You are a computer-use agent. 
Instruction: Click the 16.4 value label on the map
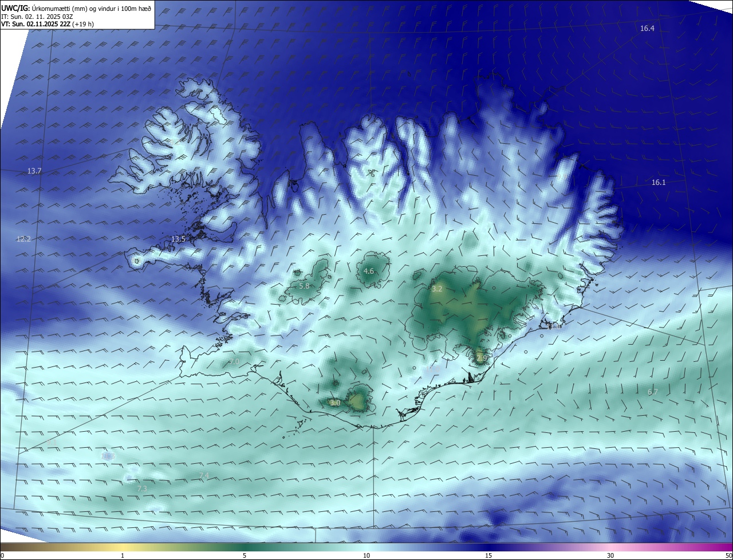coord(647,28)
